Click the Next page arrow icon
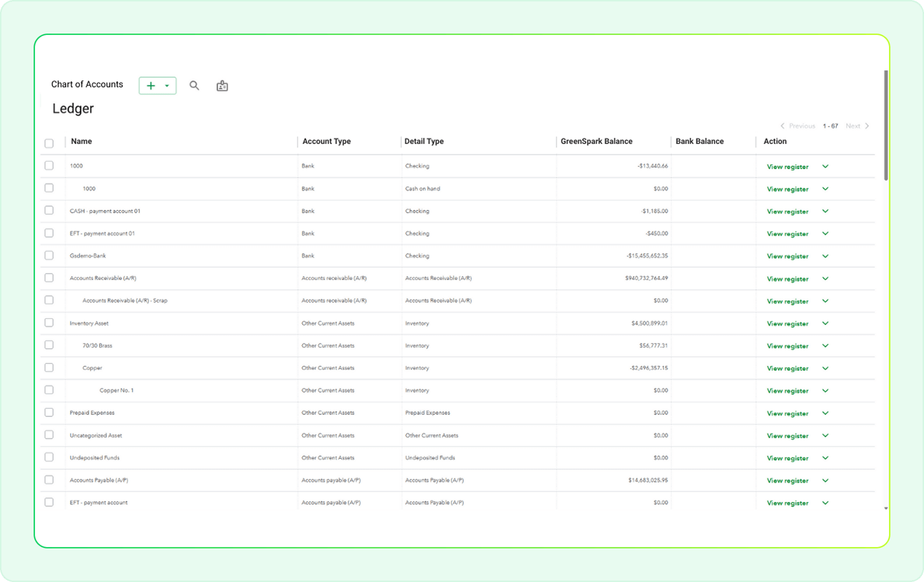The width and height of the screenshot is (924, 582). tap(867, 126)
